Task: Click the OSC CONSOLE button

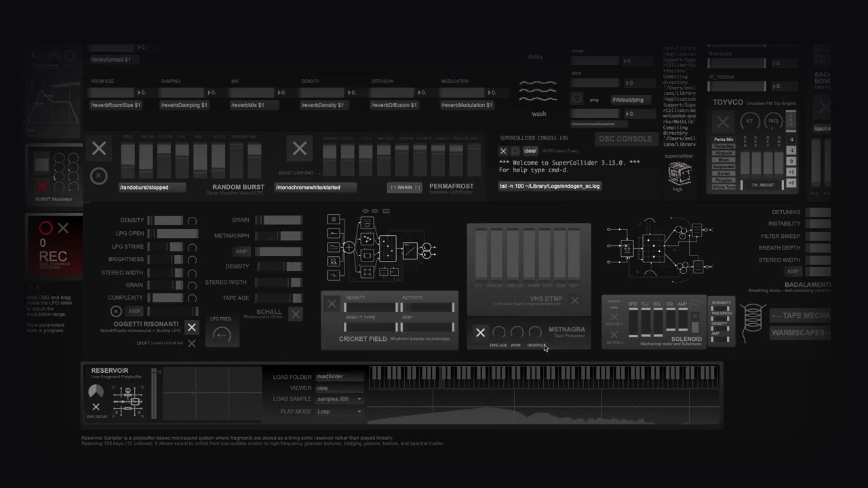Action: click(625, 139)
